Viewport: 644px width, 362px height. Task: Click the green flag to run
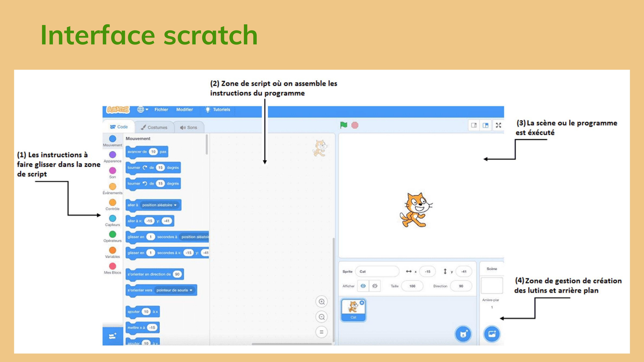[x=344, y=125]
